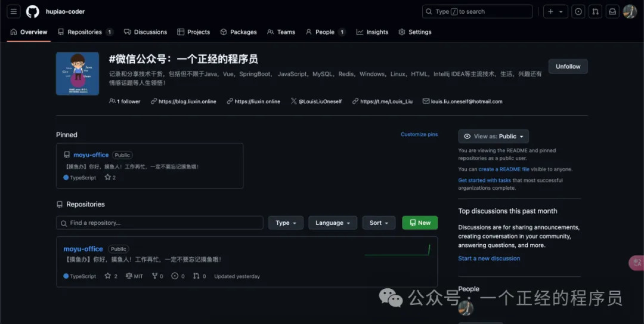Open the https://blog.liuxin.online link
Screen dimensions: 644x324
[x=183, y=101]
